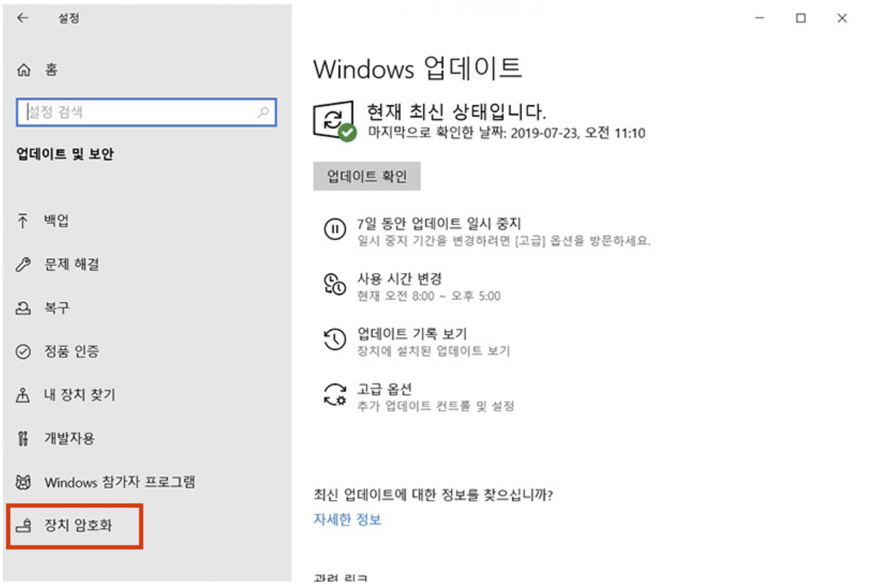Click the 장치 암호화 lock icon

(24, 527)
